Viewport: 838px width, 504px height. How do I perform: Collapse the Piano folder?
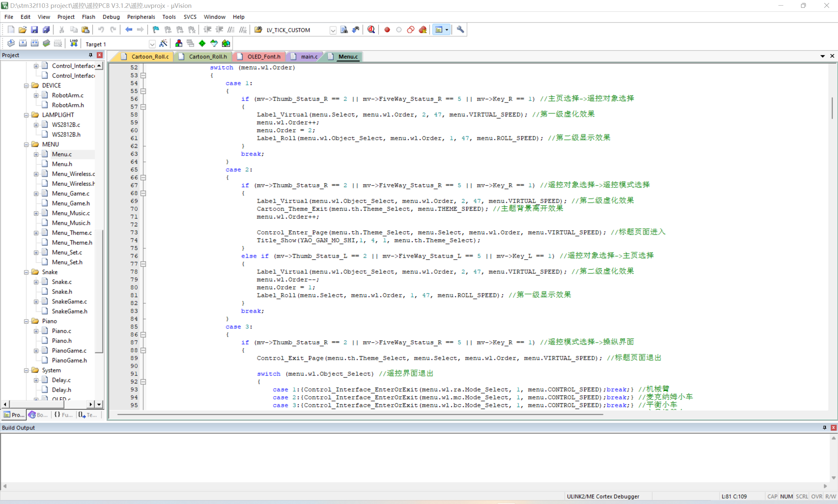pos(26,321)
